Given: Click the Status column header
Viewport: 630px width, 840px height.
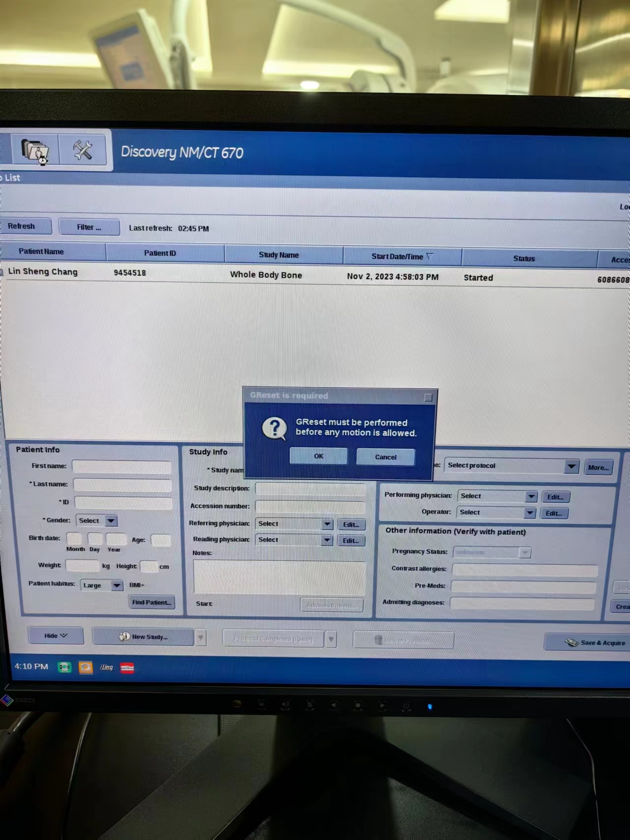Looking at the screenshot, I should pos(524,258).
